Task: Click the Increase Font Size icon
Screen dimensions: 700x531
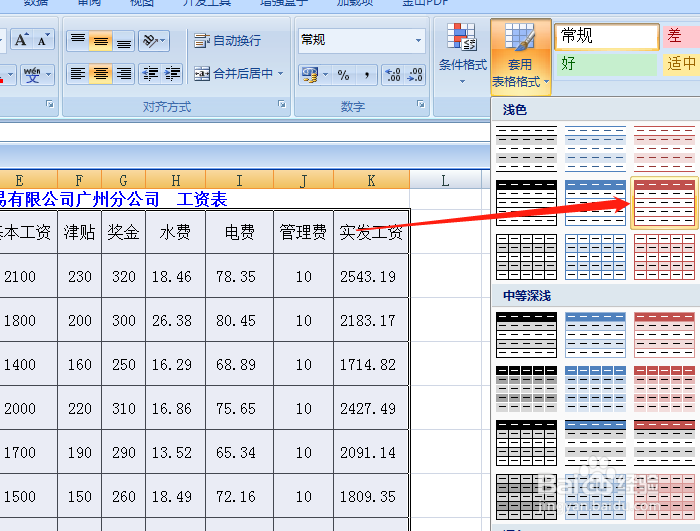Action: click(21, 40)
